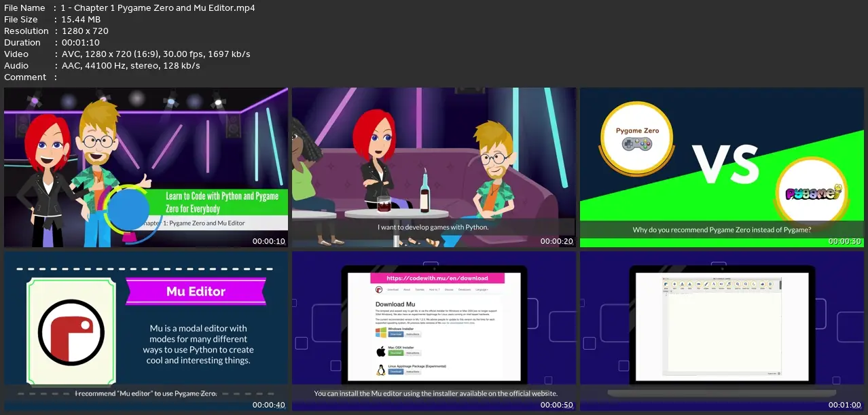Select the resolution value 1280 x 720
The height and width of the screenshot is (415, 868).
click(84, 31)
